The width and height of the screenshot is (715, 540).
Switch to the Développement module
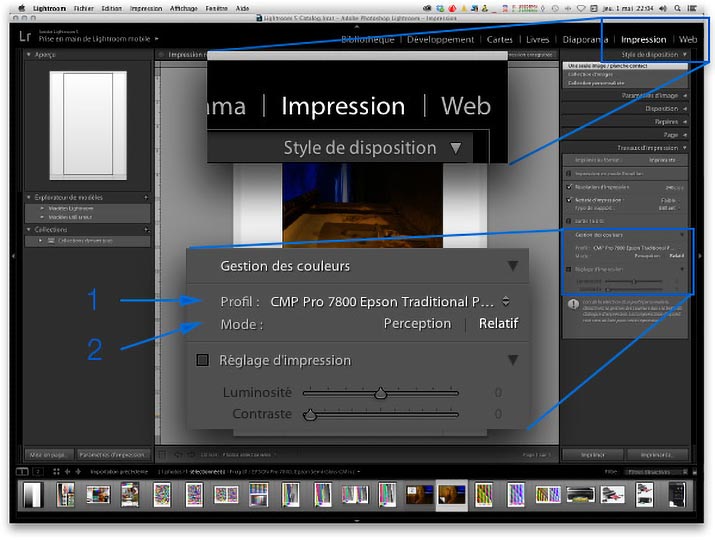pos(440,40)
